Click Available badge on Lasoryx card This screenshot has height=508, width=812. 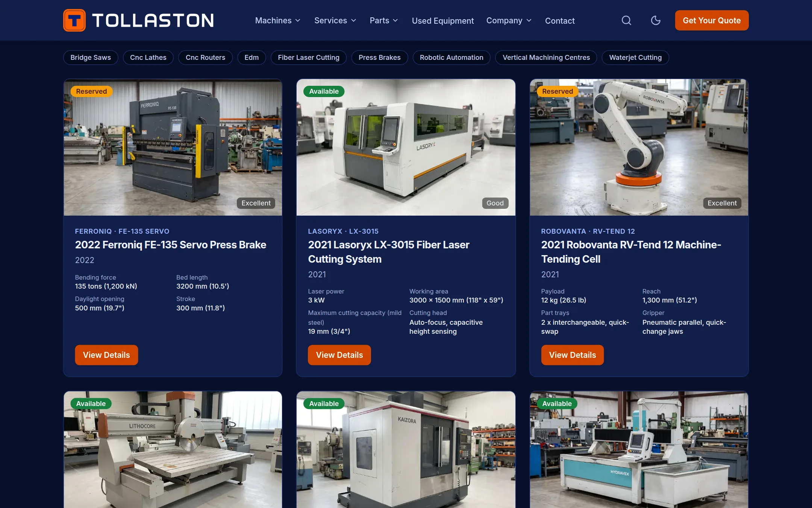tap(324, 91)
